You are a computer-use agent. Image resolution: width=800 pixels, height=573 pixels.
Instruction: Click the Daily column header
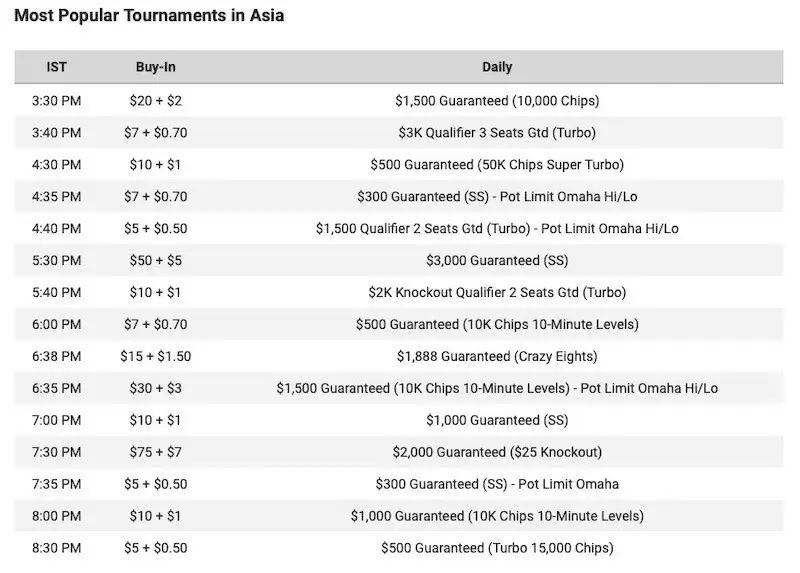[x=497, y=67]
